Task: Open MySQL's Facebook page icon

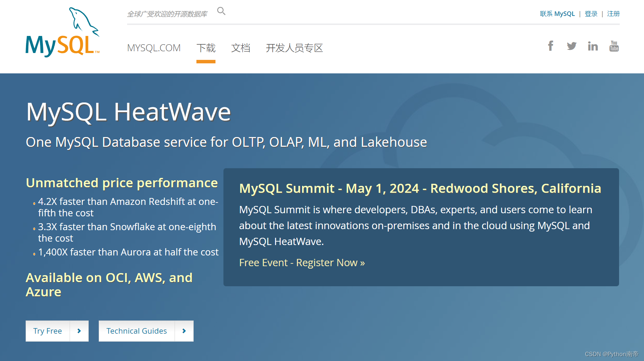Action: 550,46
